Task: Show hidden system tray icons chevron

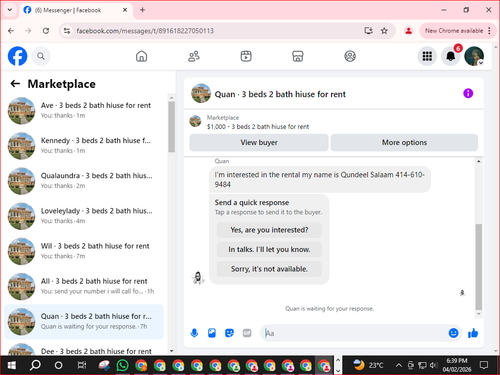Action: (398, 365)
